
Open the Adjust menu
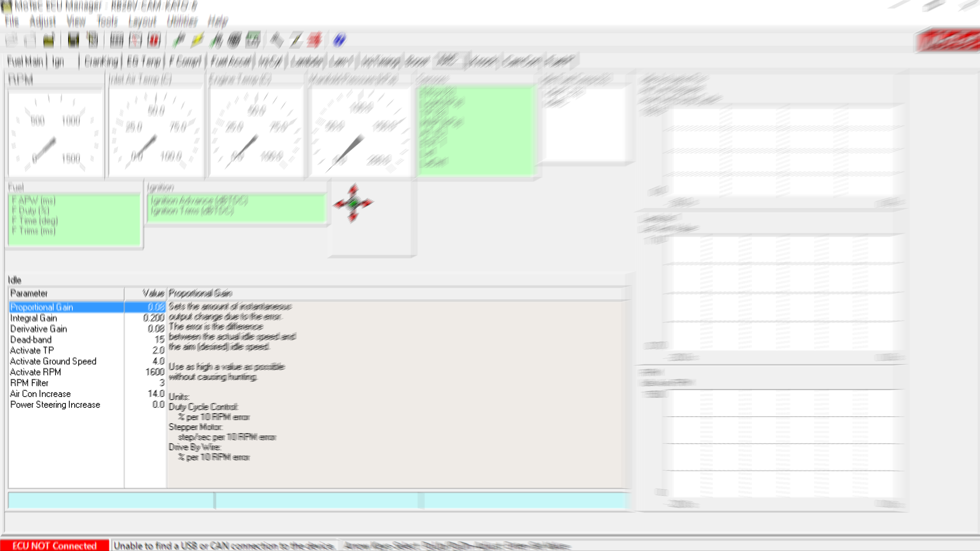click(x=42, y=21)
